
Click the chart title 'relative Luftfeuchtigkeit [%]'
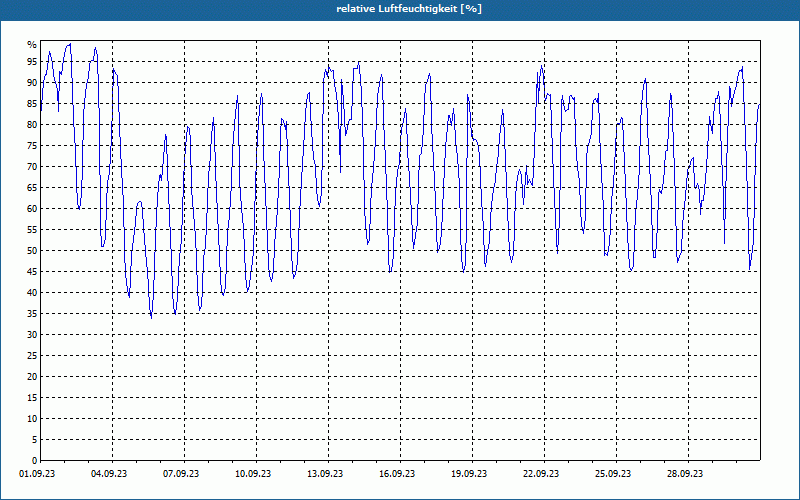(x=409, y=9)
